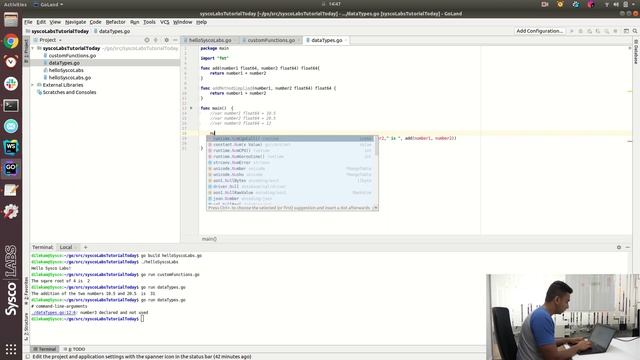Choose runtime.NumGoroutine() completion suggestion
Viewport: 640px width, 360px height.
tap(290, 156)
